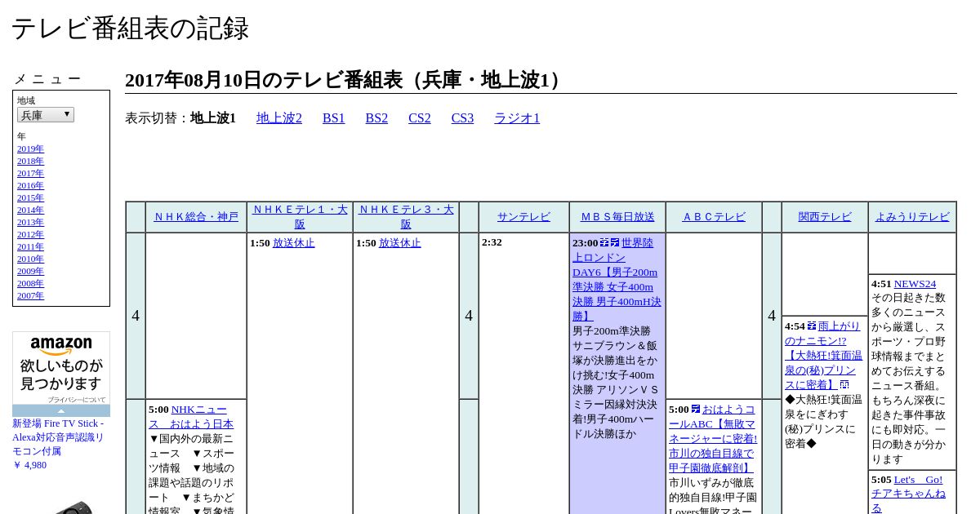
Task: Open the よみうりテレビ channel link
Action: point(912,217)
